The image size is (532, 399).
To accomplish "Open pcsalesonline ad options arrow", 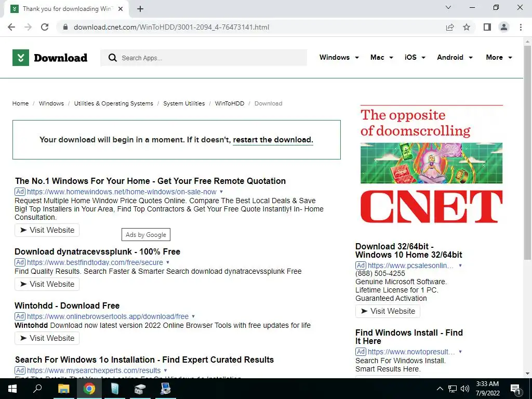I will [x=460, y=265].
